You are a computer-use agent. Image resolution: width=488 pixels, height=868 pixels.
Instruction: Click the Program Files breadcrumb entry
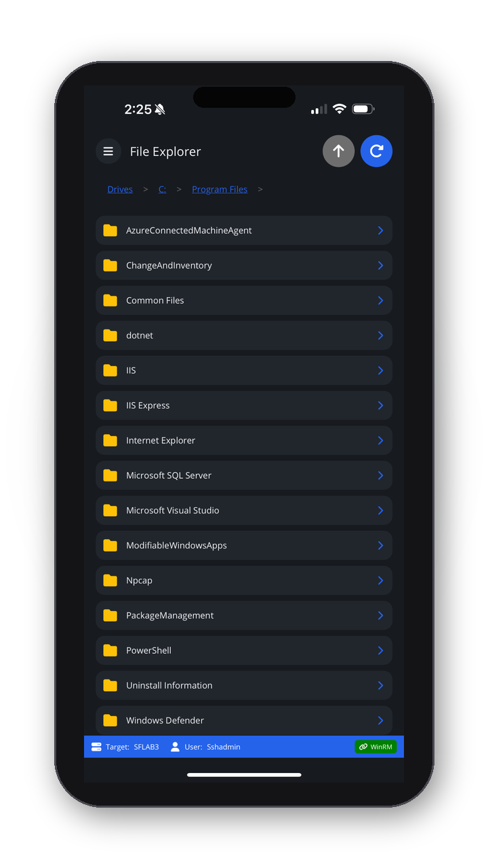pos(220,189)
